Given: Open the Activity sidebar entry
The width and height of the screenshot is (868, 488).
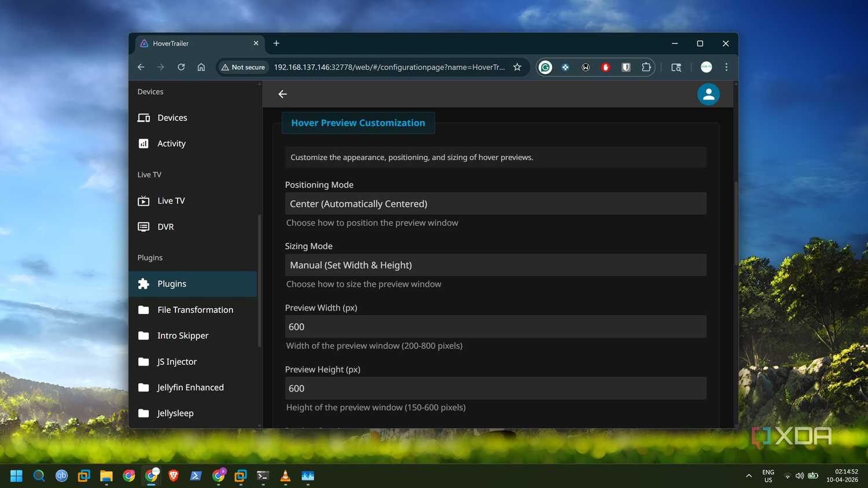Looking at the screenshot, I should 193,143.
